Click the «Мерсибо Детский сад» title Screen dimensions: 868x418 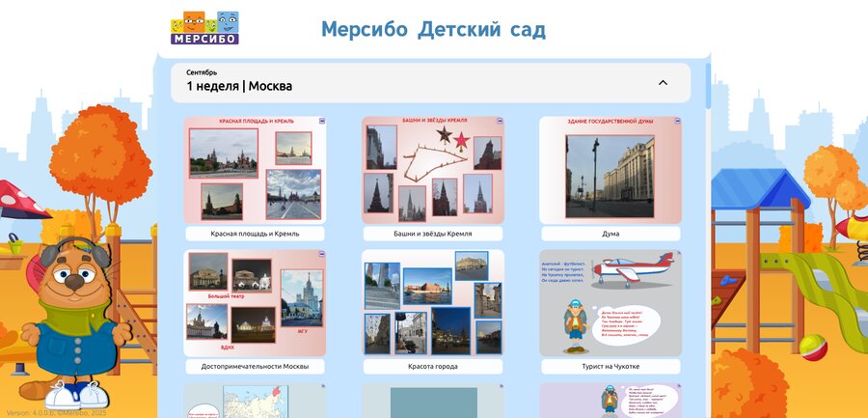coord(433,29)
